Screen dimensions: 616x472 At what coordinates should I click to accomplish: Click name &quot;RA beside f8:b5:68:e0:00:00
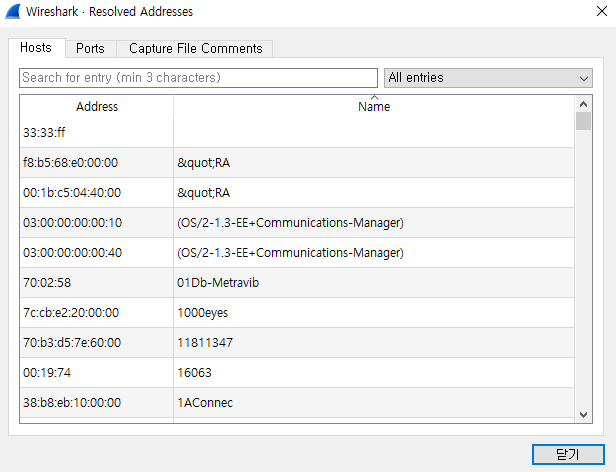click(x=204, y=163)
